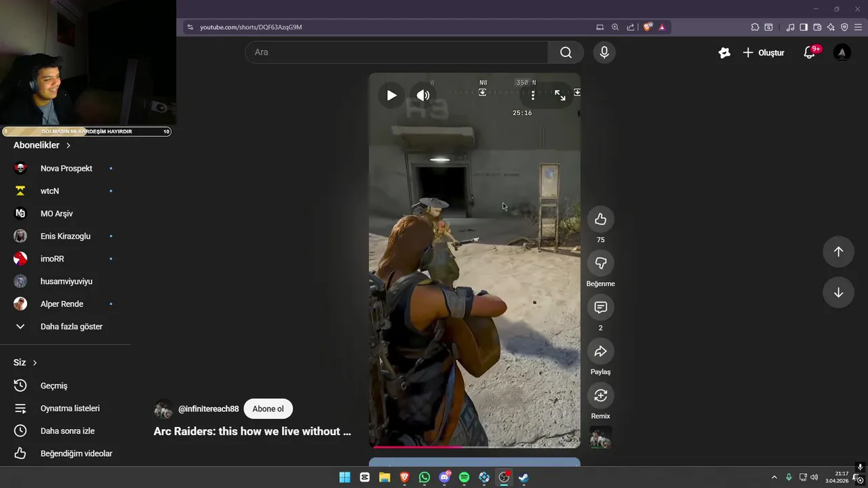Remix this Short
Image resolution: width=868 pixels, height=488 pixels.
600,395
